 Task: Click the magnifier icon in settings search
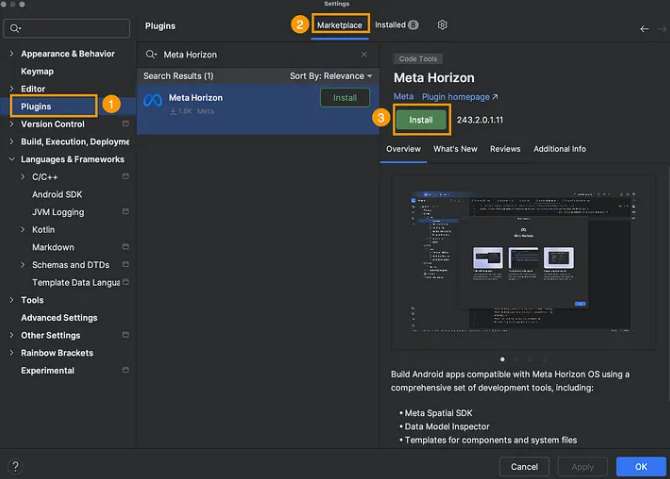[15, 28]
